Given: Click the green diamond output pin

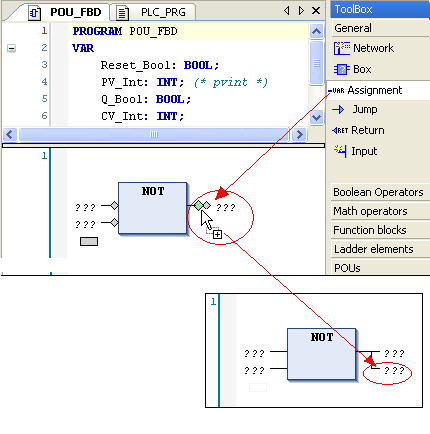Looking at the screenshot, I should coord(199,206).
